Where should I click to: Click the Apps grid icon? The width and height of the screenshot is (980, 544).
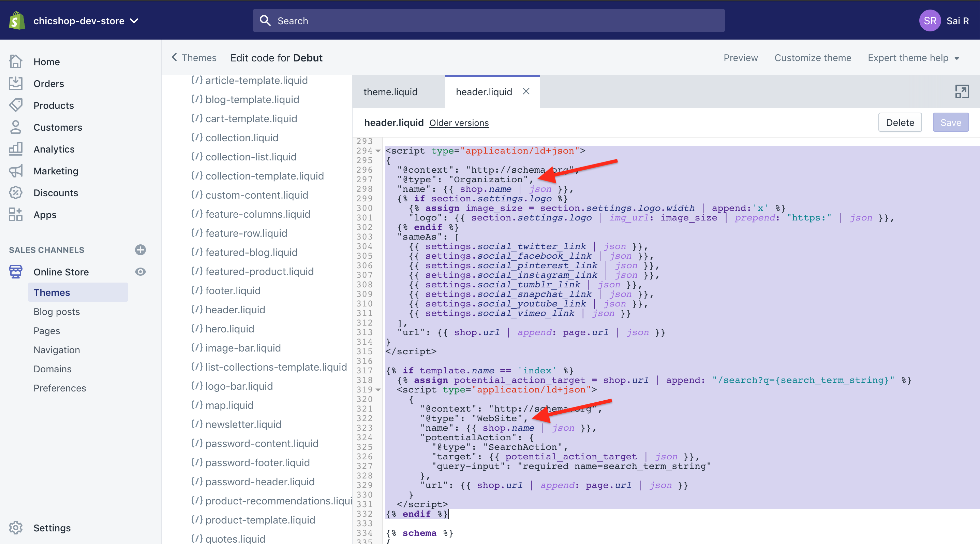pos(16,215)
